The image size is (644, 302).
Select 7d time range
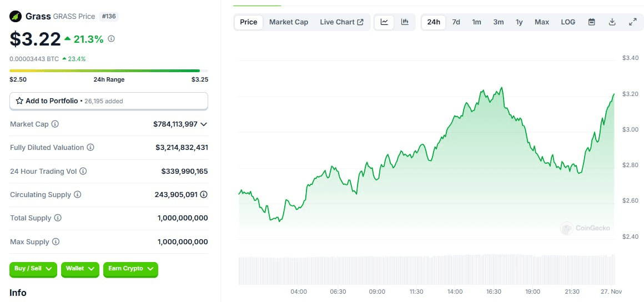coord(456,22)
